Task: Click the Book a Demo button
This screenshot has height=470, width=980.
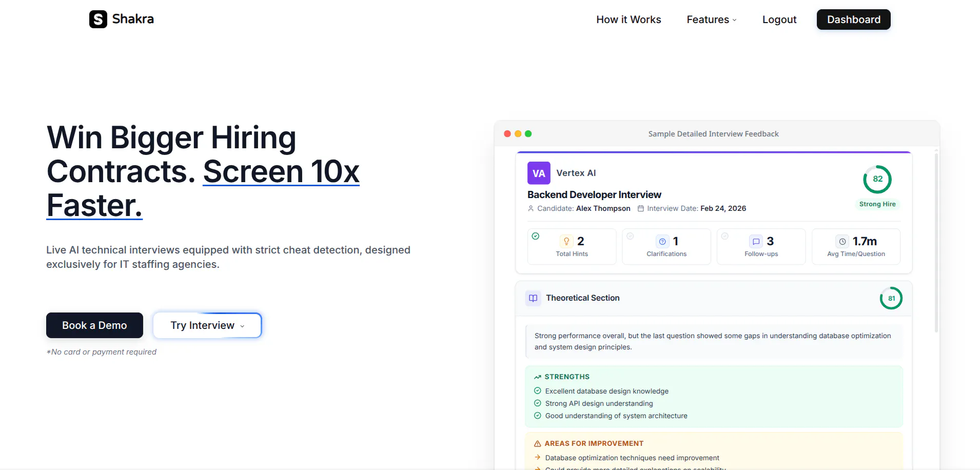Action: (94, 325)
